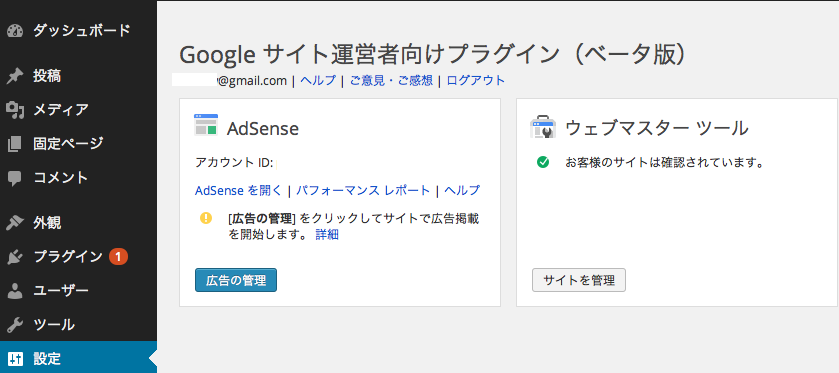
Task: Click the media icon beside メディア
Action: point(15,110)
